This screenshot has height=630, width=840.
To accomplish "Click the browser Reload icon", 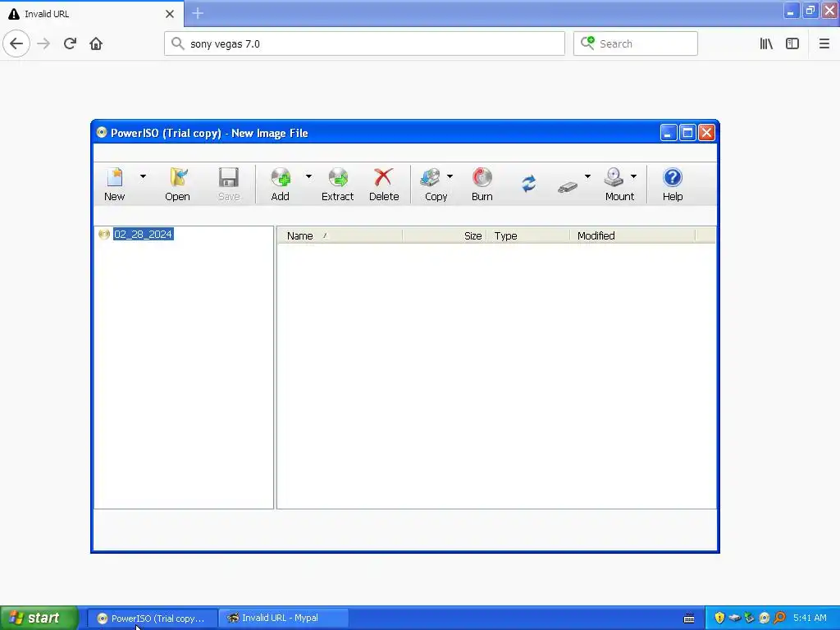I will (x=71, y=43).
